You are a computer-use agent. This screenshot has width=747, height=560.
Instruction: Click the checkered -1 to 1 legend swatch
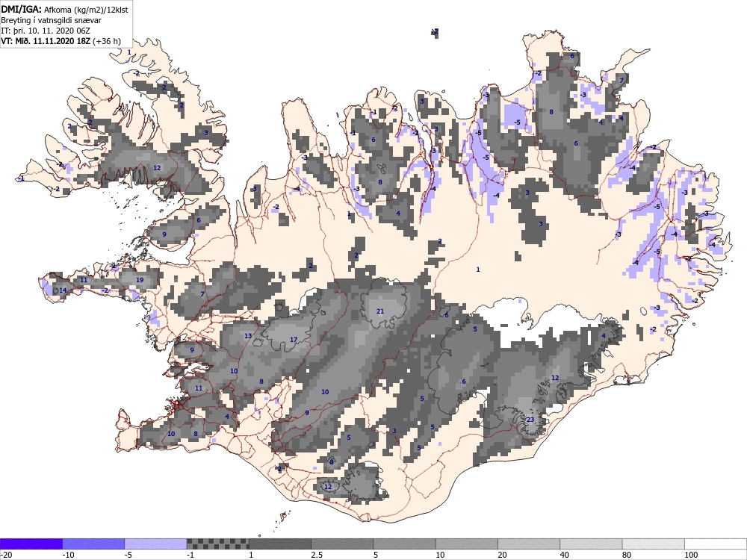(217, 544)
